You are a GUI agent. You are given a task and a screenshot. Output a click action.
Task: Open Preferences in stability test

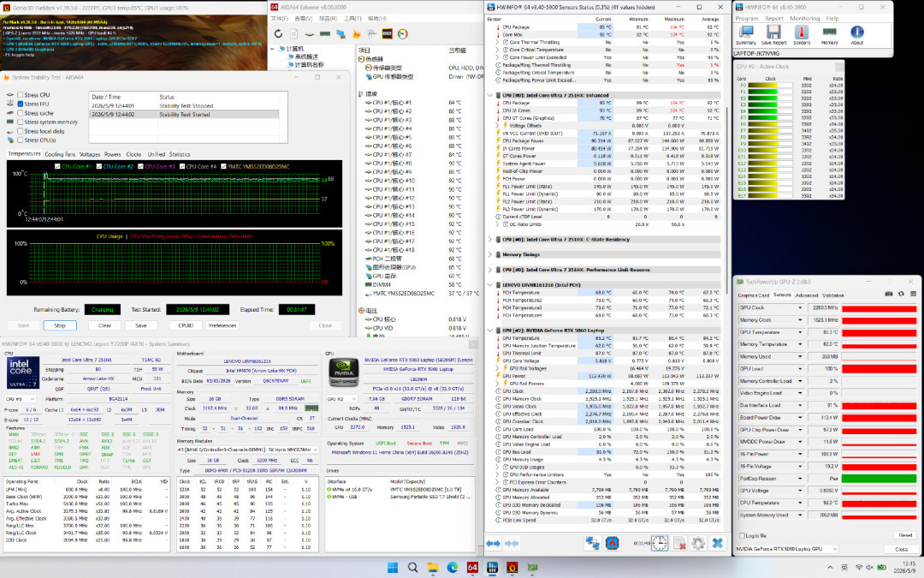(222, 325)
